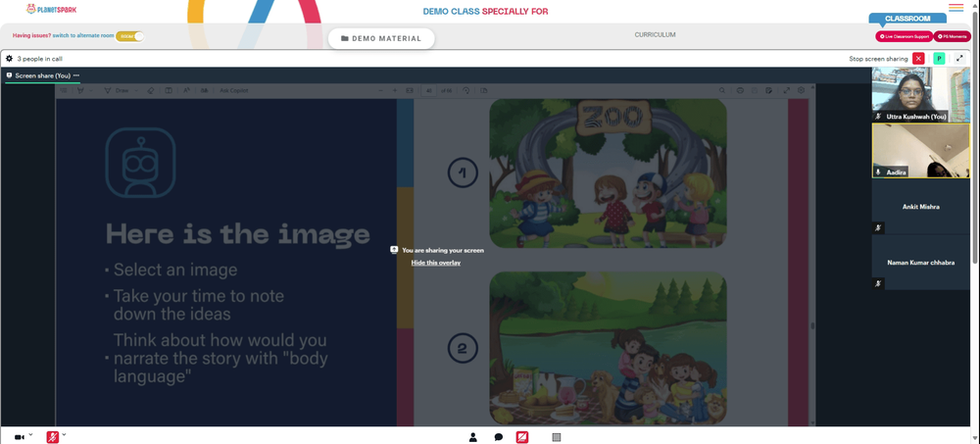Open the chat bubble icon
The image size is (980, 444).
pos(498,437)
